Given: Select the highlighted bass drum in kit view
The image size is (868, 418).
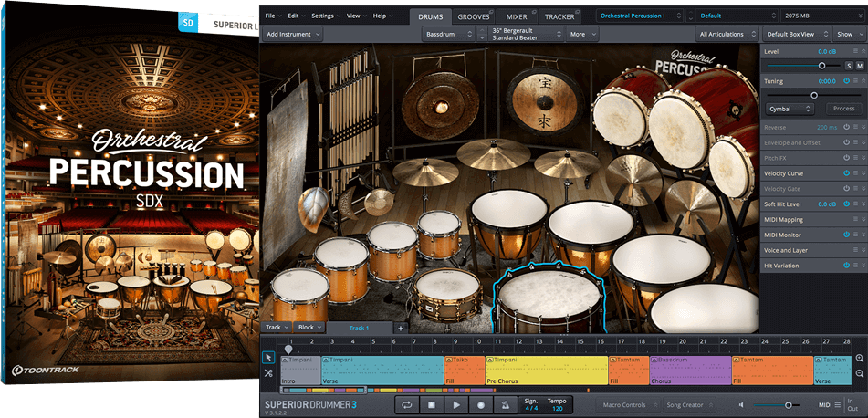Looking at the screenshot, I should click(x=549, y=299).
